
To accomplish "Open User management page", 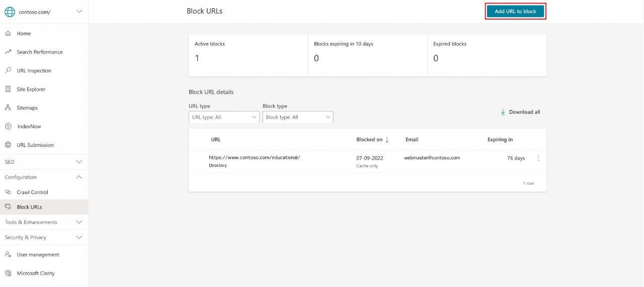I will 38,255.
